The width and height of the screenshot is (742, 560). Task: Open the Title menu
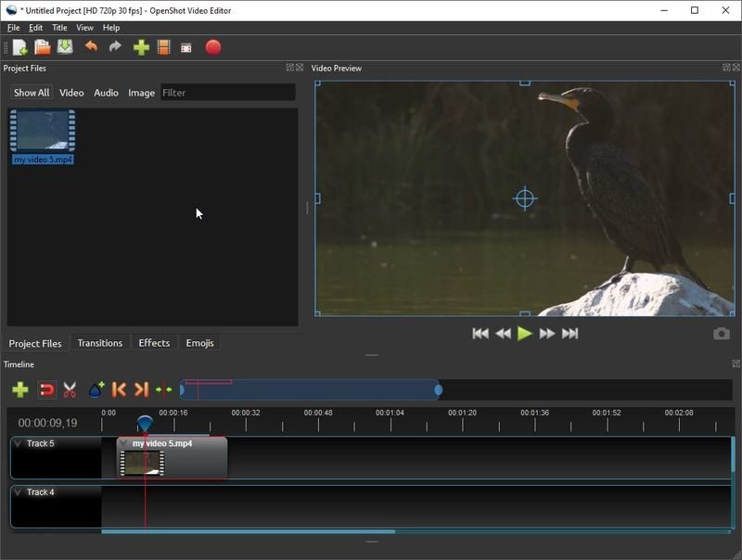click(59, 28)
